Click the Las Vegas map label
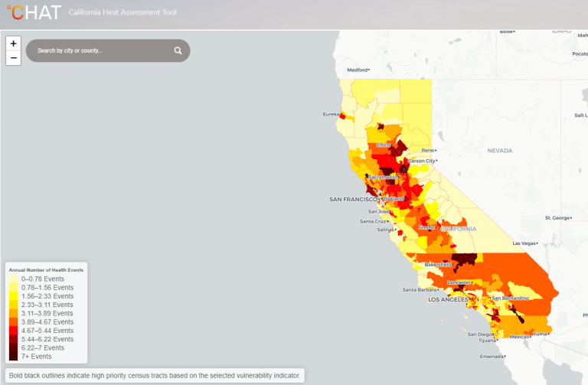 (524, 243)
